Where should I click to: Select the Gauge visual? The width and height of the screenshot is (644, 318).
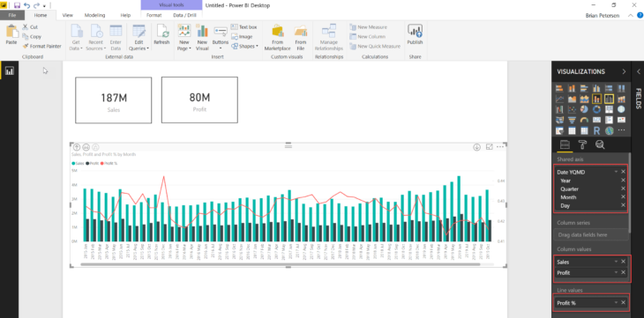584,120
